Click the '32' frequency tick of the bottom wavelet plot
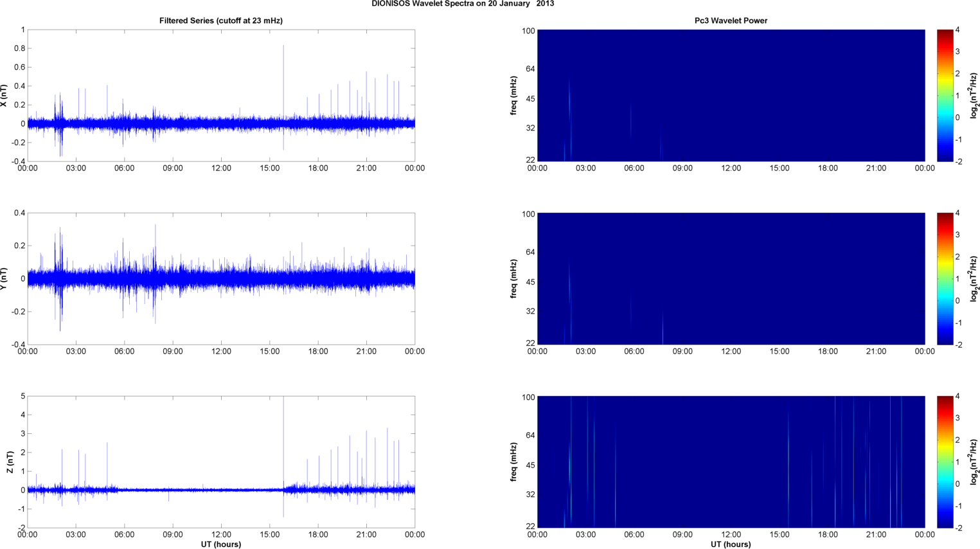The width and height of the screenshot is (980, 549). (x=530, y=494)
